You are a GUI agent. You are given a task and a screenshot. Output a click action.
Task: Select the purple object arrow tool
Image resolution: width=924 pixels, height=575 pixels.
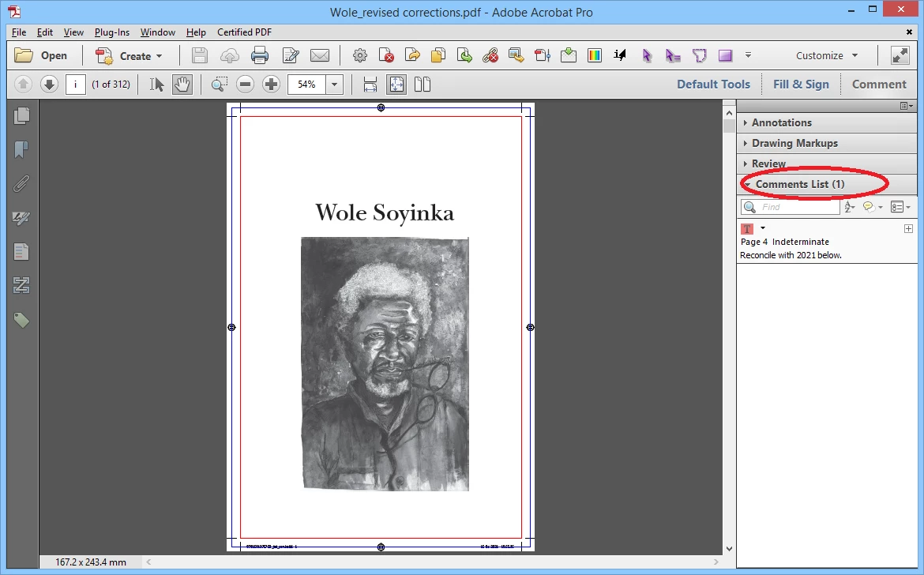click(647, 56)
